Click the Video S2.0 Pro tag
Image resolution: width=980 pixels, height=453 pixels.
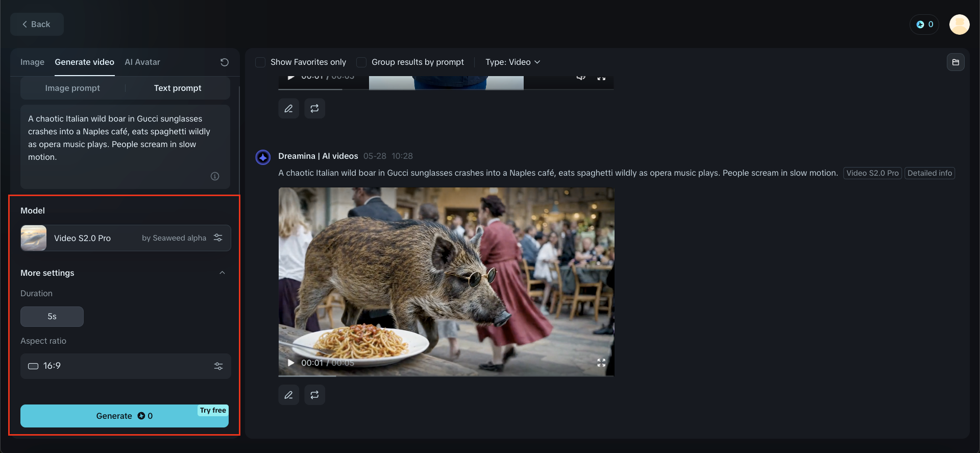[872, 173]
